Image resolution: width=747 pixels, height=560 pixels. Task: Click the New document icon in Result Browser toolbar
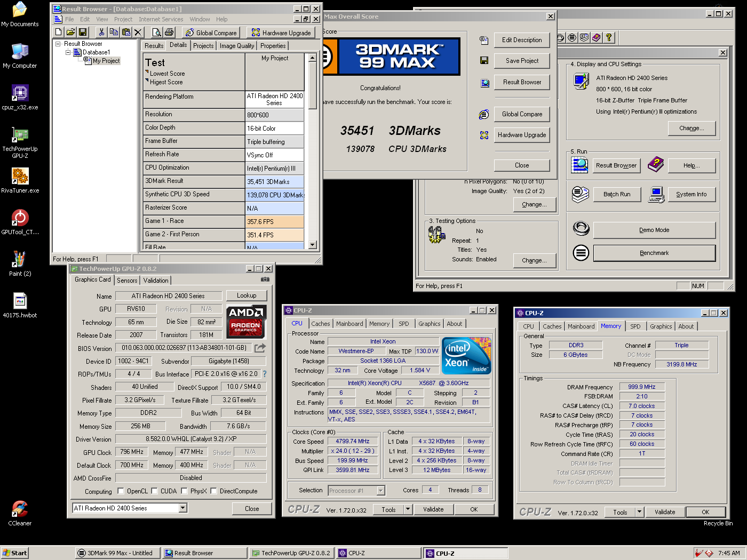59,33
